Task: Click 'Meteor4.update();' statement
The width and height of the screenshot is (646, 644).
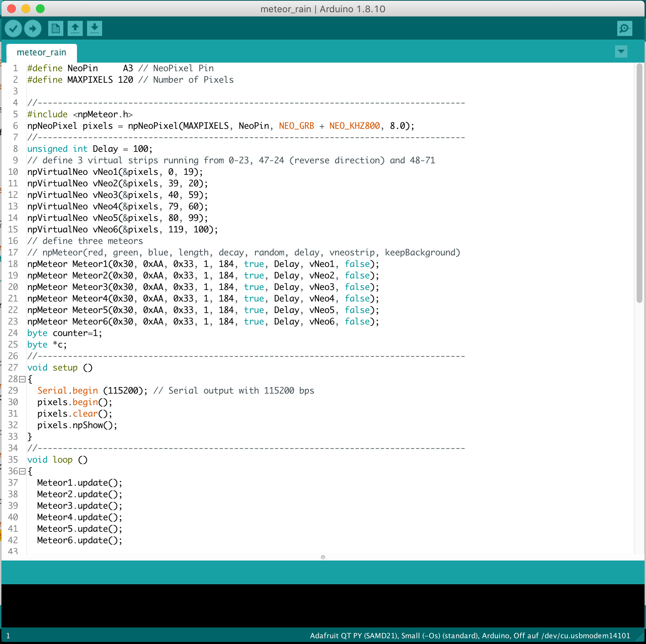Action: point(80,517)
